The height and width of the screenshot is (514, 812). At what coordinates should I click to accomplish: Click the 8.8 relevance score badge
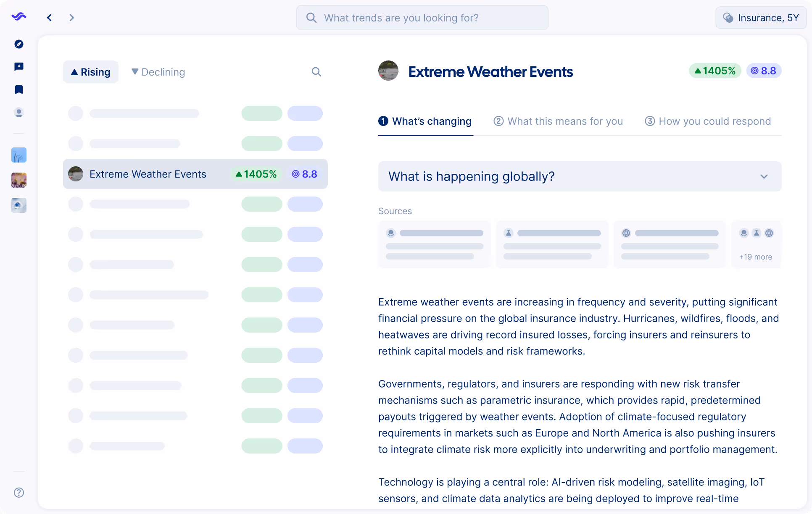tap(764, 71)
